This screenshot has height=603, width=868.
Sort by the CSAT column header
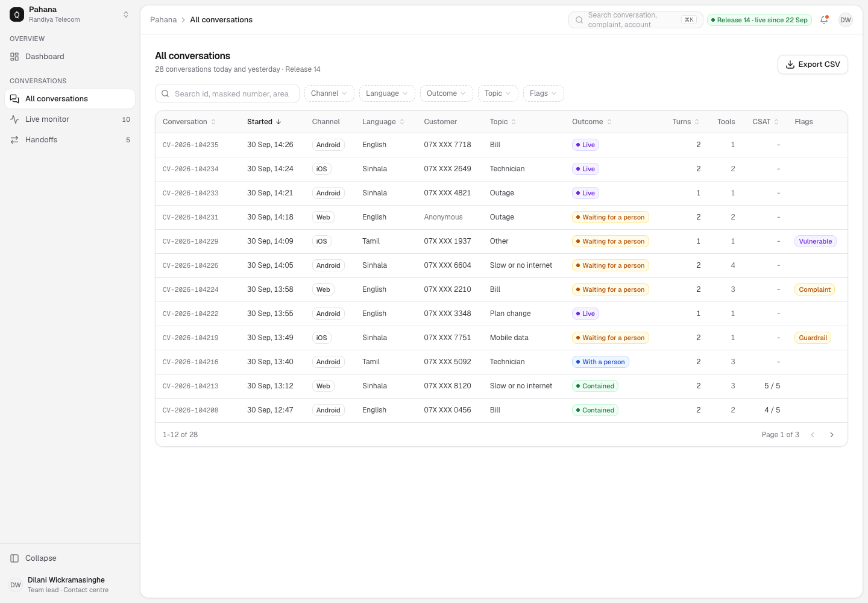coord(766,122)
